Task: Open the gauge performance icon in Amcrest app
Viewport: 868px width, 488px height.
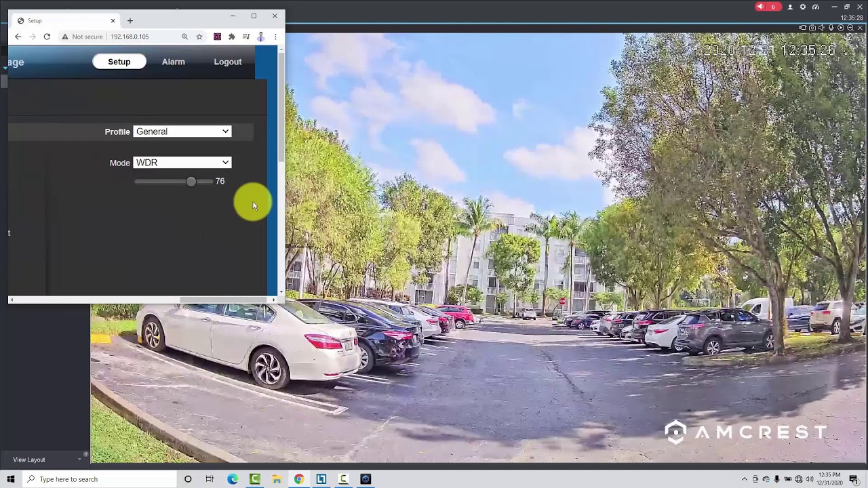Action: click(x=816, y=7)
